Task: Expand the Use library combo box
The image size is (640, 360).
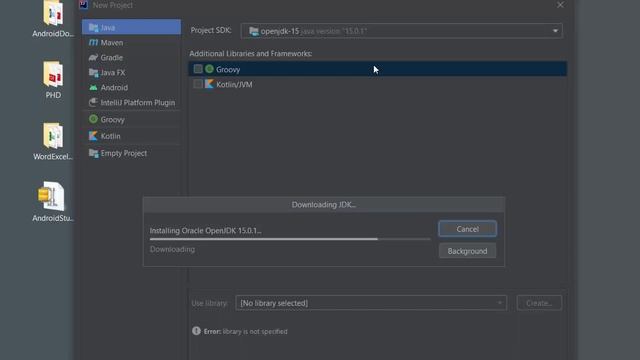Action: [x=371, y=303]
